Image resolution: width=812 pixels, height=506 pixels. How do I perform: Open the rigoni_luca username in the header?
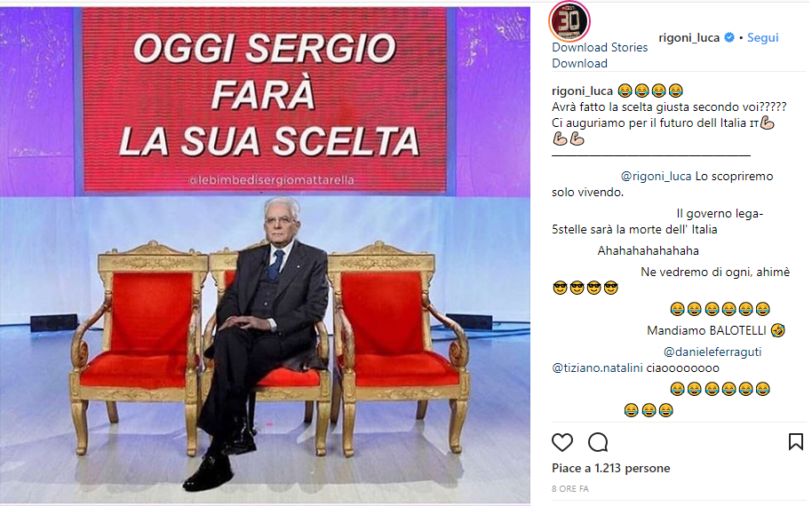point(689,37)
